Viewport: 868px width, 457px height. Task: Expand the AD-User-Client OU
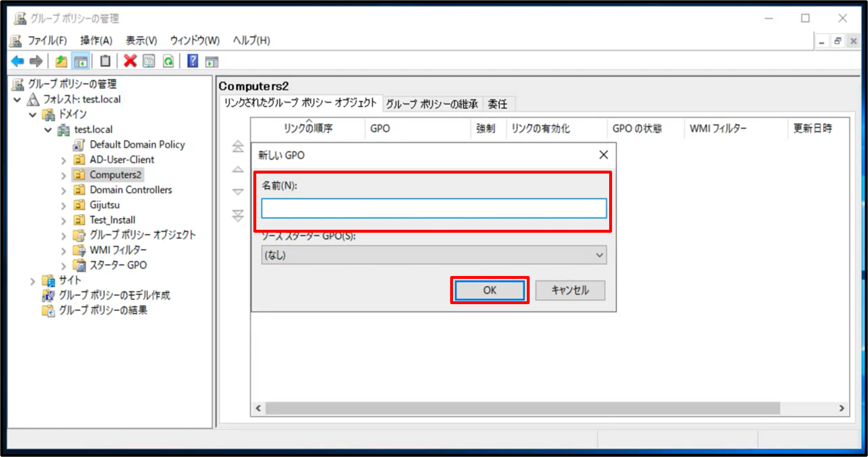[x=64, y=160]
